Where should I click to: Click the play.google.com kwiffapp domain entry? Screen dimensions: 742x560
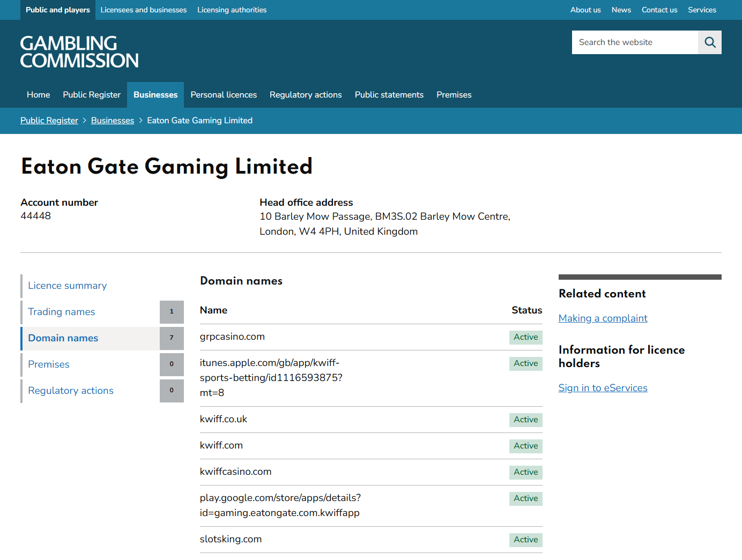pyautogui.click(x=280, y=505)
